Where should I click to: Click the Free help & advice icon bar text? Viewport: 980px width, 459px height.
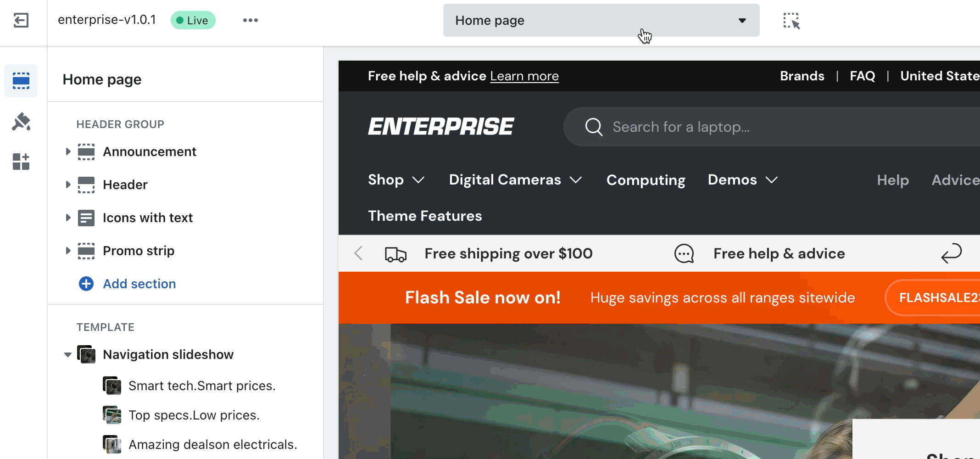coord(779,253)
